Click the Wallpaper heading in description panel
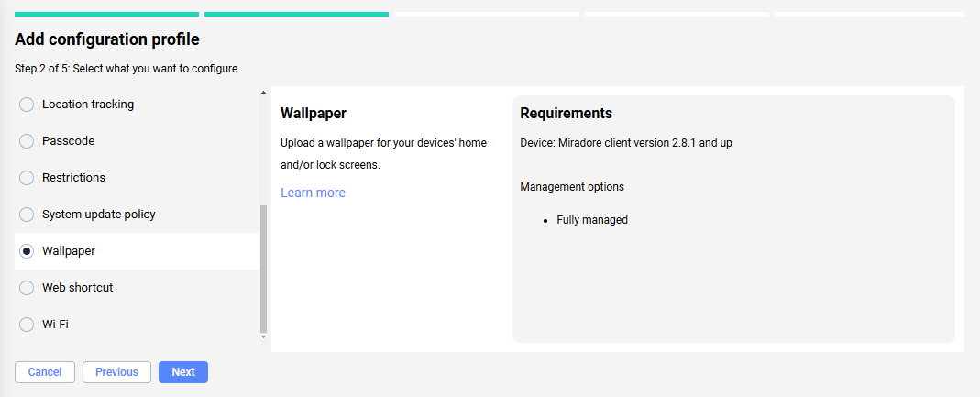980x397 pixels. click(314, 113)
